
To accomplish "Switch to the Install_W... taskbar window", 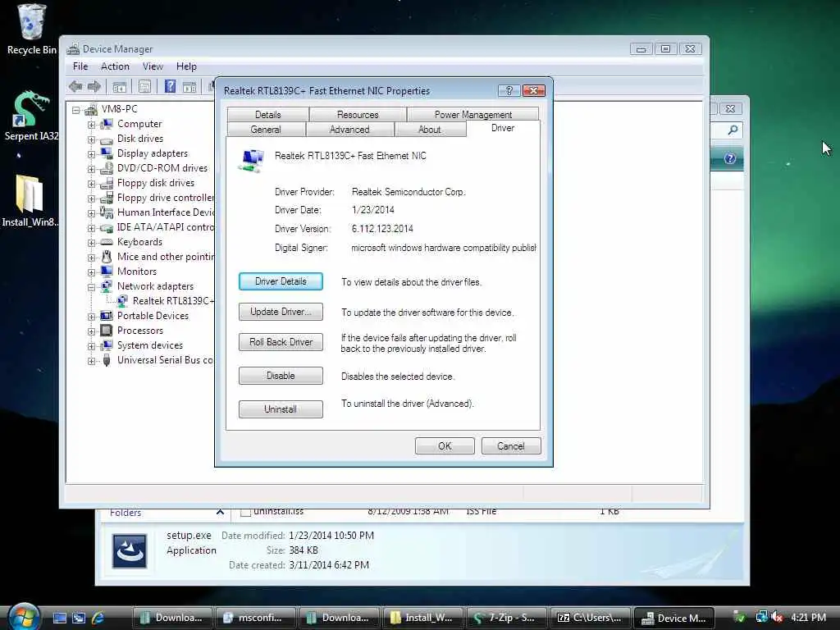I will (x=423, y=618).
